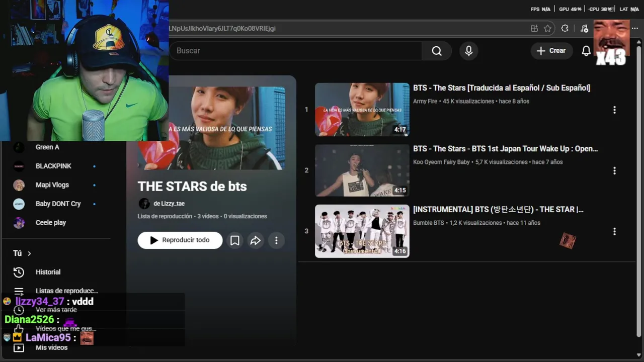Image resolution: width=644 pixels, height=362 pixels.
Task: Click the page vertical scrollbar
Action: pos(639,191)
